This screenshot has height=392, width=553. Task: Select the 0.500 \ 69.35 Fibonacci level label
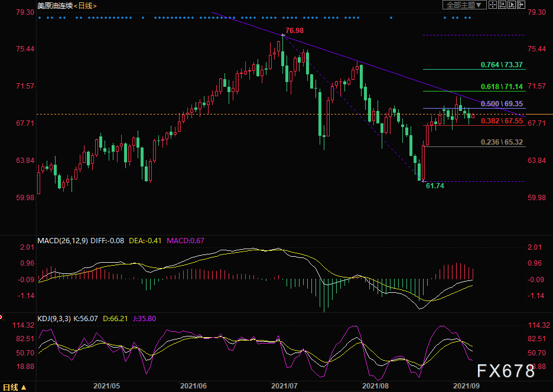[x=502, y=104]
